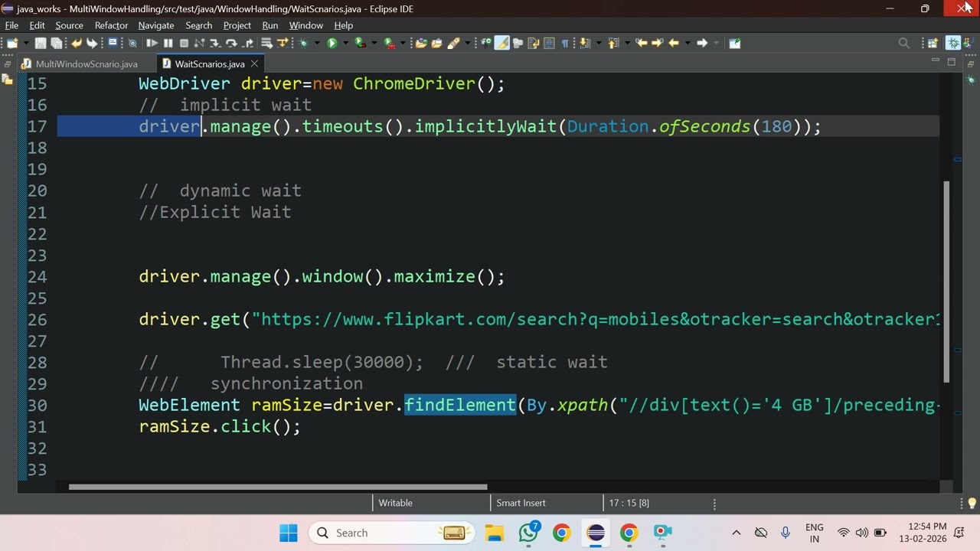
Task: Click the Forward navigation arrow
Action: 702,43
